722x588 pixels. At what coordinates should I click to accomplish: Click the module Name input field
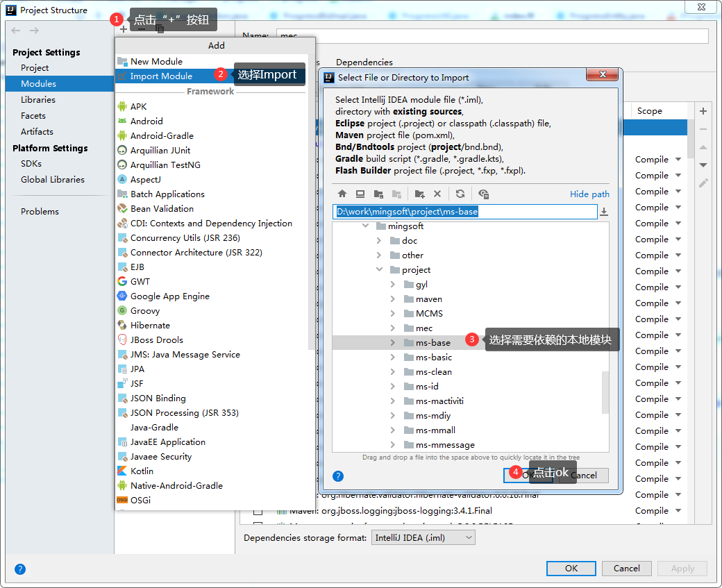pyautogui.click(x=492, y=36)
